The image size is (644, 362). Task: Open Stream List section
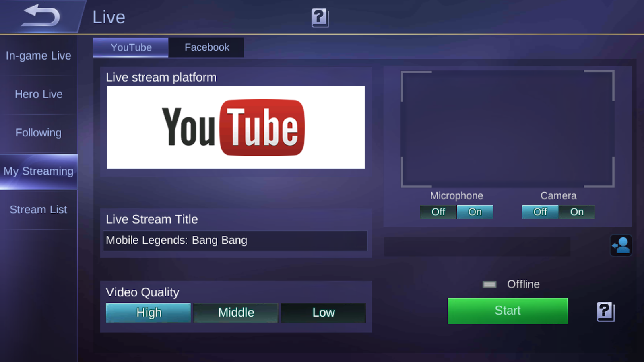(x=39, y=210)
